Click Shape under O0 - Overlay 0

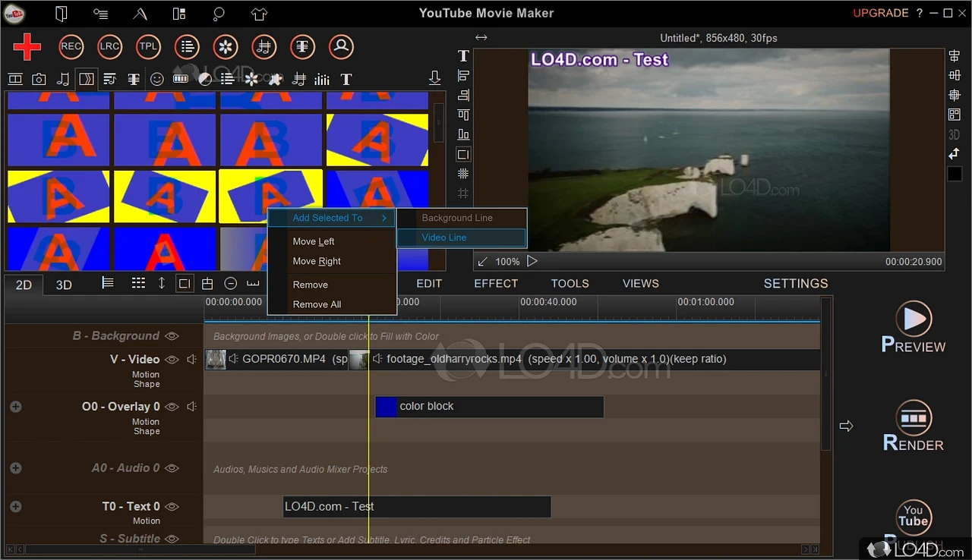(x=147, y=431)
